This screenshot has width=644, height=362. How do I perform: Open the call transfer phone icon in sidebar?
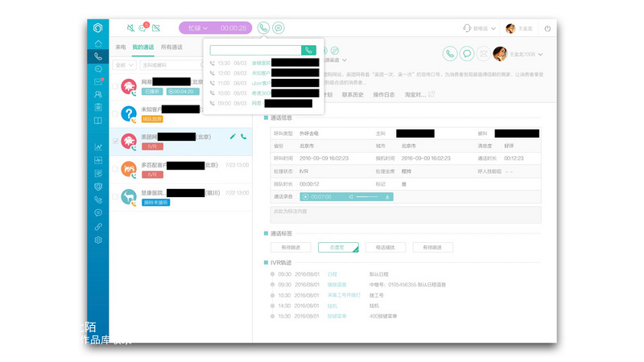(x=97, y=200)
